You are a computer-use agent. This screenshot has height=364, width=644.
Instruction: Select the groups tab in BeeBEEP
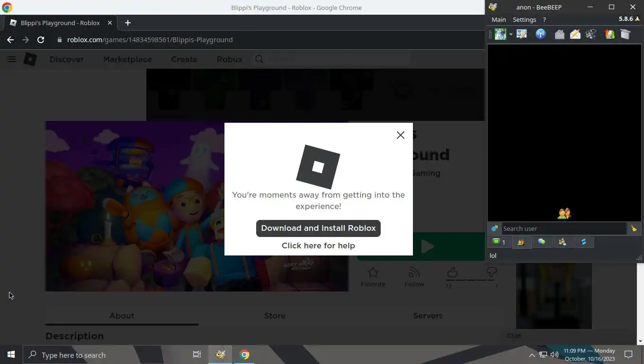point(563,242)
